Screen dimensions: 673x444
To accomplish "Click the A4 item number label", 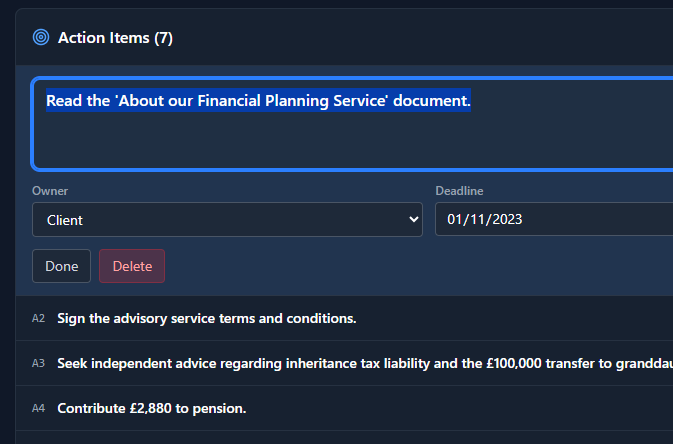I will coord(39,408).
